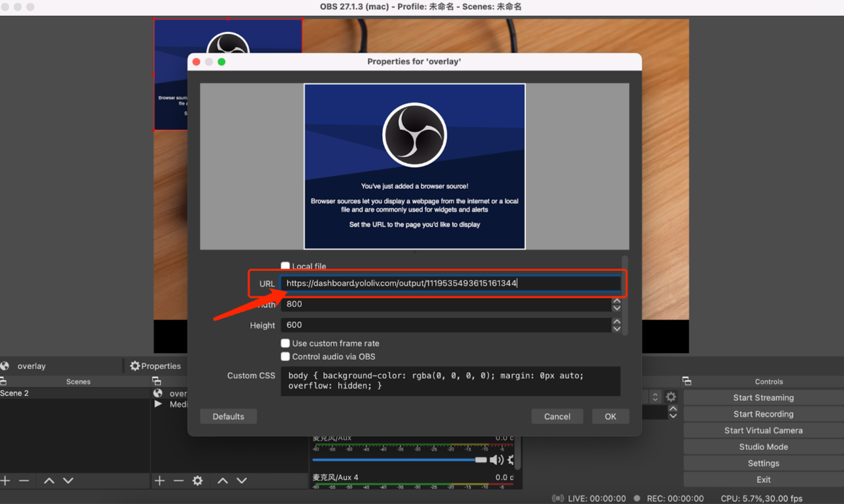Enable the Local file checkbox
The image size is (844, 504).
285,265
